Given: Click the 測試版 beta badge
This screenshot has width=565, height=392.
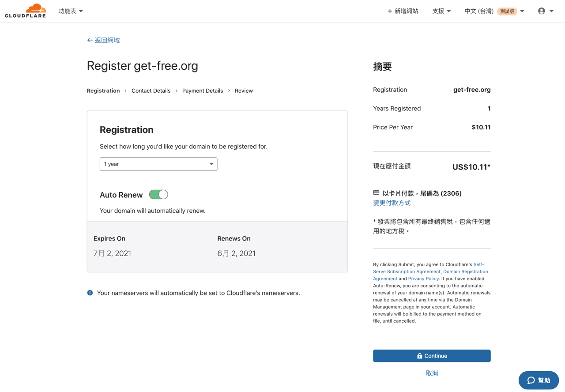Looking at the screenshot, I should point(507,11).
